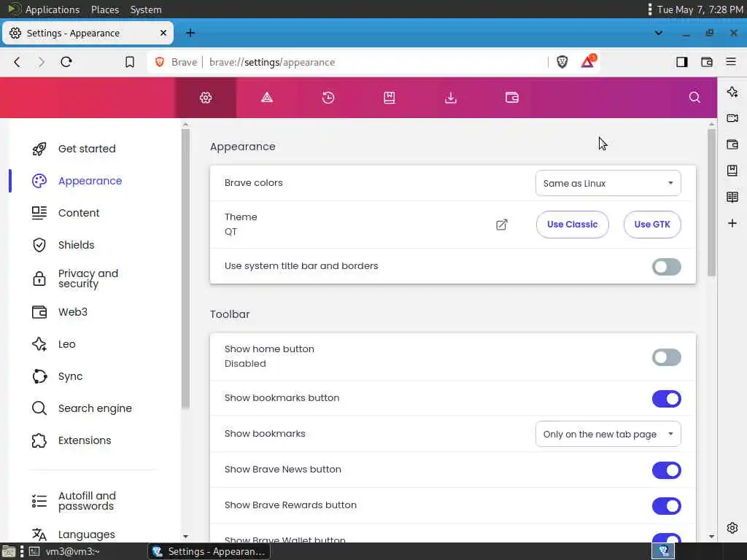Open Bookmarks icon in right sidebar
This screenshot has height=560, width=747.
pyautogui.click(x=732, y=171)
